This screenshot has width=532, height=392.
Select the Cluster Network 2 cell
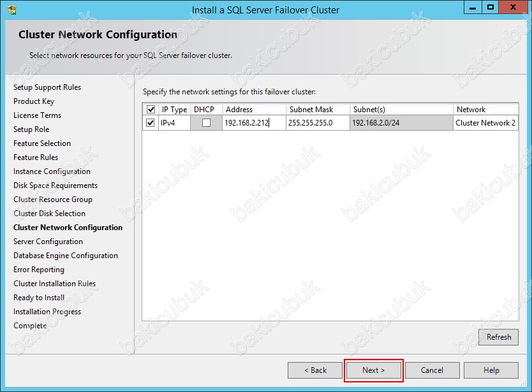coord(485,123)
